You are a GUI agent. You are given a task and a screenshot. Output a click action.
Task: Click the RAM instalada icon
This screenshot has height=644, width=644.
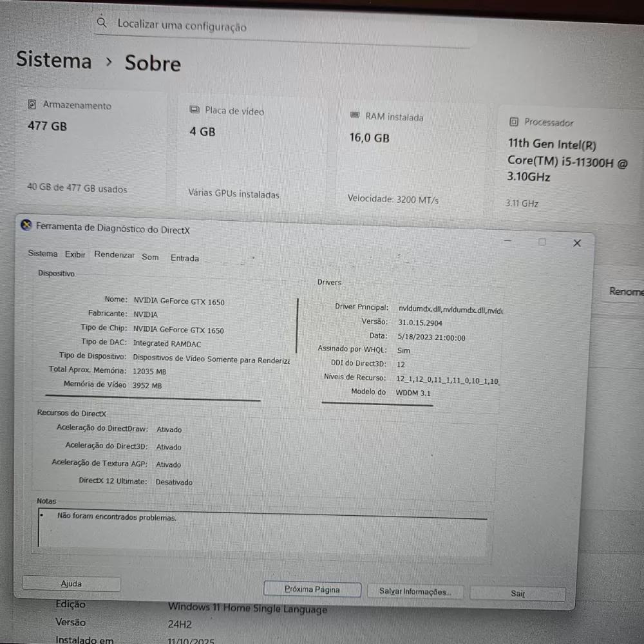pos(355,116)
